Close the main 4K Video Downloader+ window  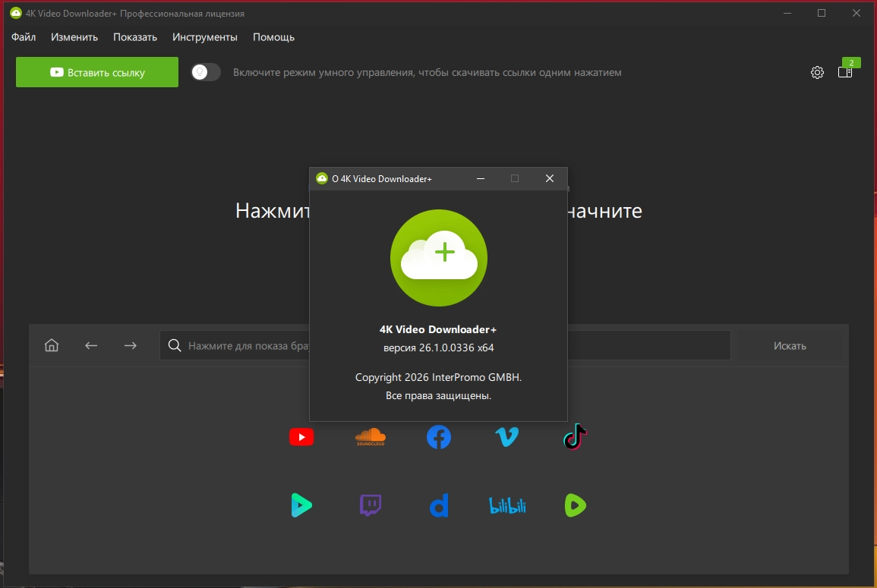[x=856, y=13]
